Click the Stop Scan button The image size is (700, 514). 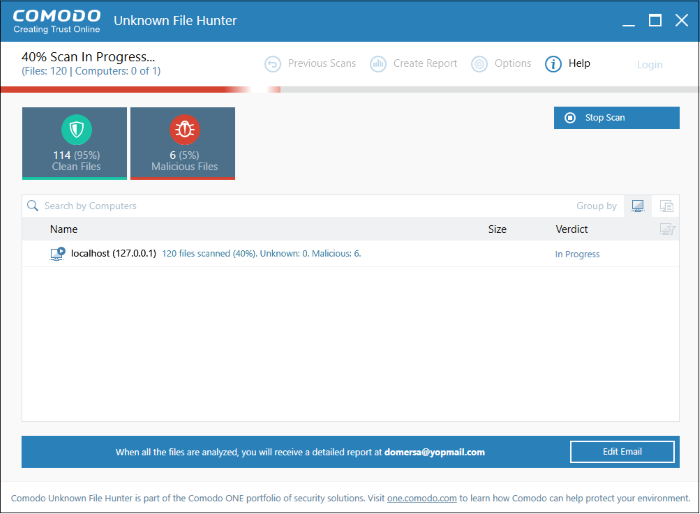coord(617,117)
